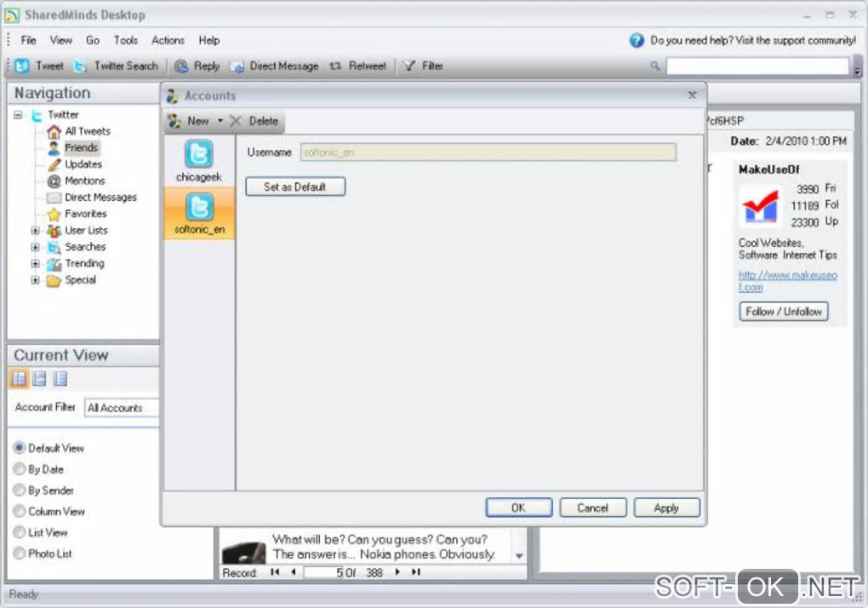868x608 pixels.
Task: Click the Set as Default button
Action: click(x=295, y=186)
